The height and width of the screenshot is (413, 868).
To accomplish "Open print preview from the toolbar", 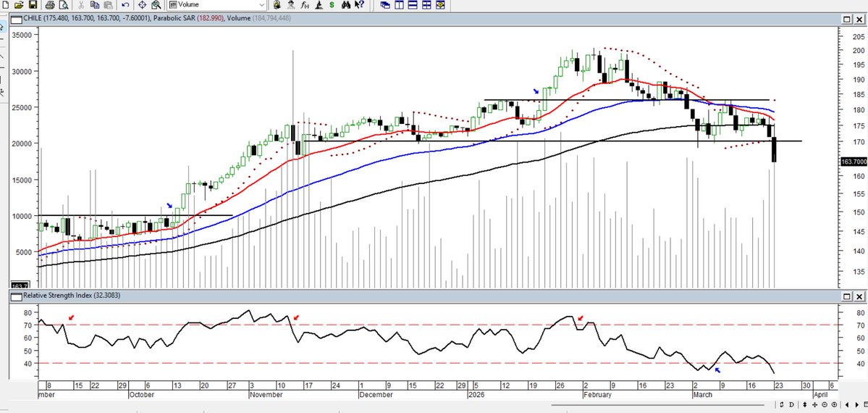I will click(x=63, y=5).
